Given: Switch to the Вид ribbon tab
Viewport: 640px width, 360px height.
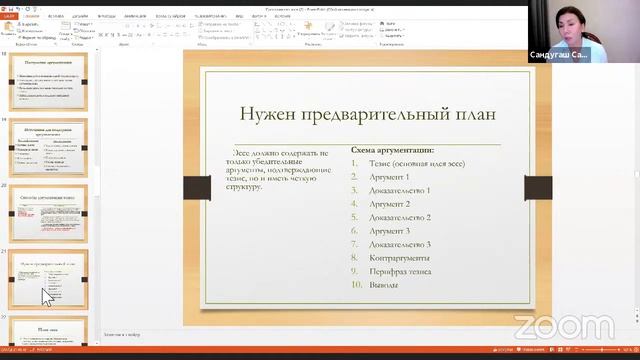Looking at the screenshot, I should (239, 16).
